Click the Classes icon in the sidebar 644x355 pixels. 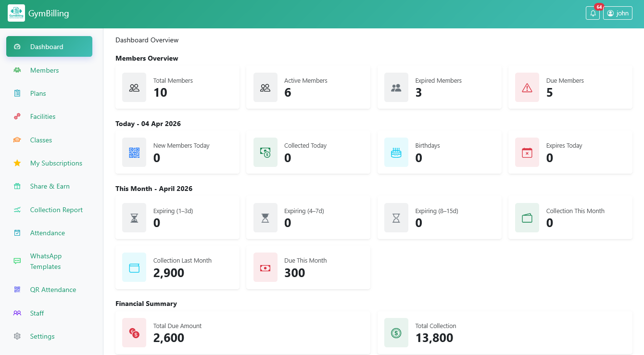click(x=17, y=140)
